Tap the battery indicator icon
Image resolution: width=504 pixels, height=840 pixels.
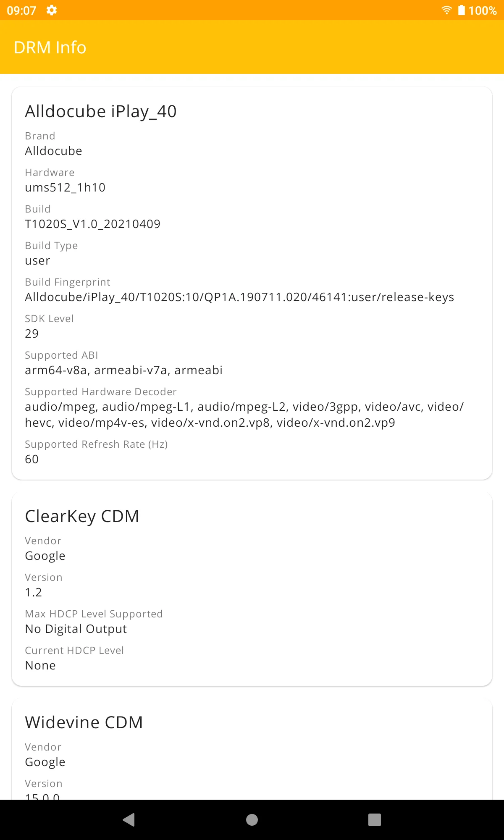pyautogui.click(x=461, y=10)
